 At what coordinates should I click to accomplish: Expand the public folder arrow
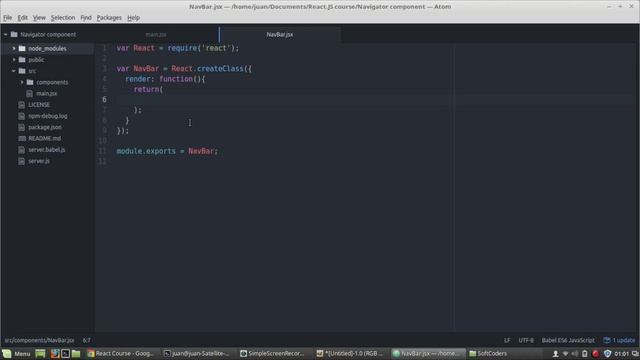pyautogui.click(x=14, y=60)
